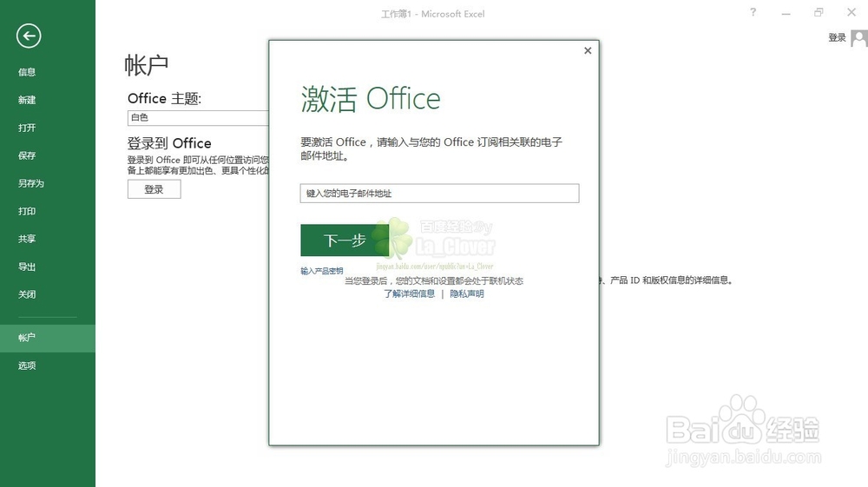The width and height of the screenshot is (868, 487).
Task: Open the 信息 backstage menu item
Action: point(27,72)
